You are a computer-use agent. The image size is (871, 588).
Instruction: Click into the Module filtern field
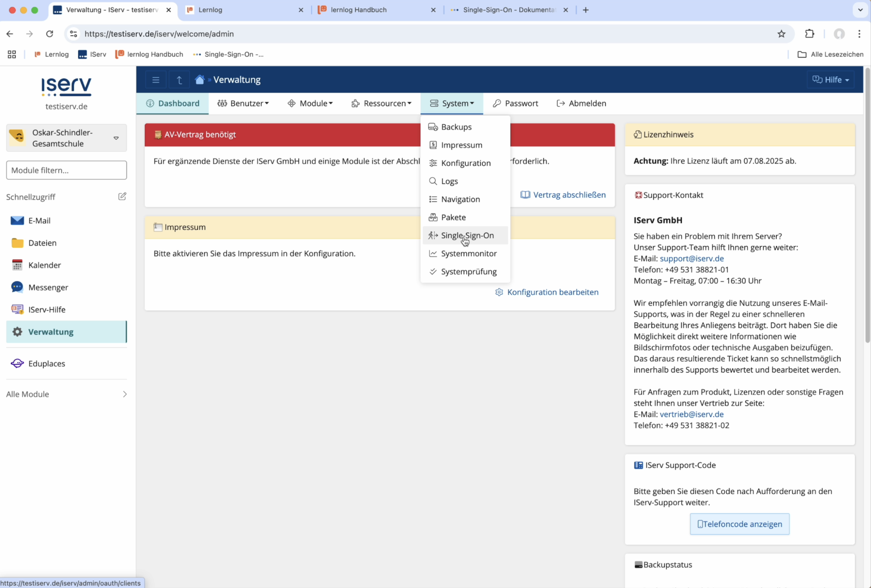(66, 170)
